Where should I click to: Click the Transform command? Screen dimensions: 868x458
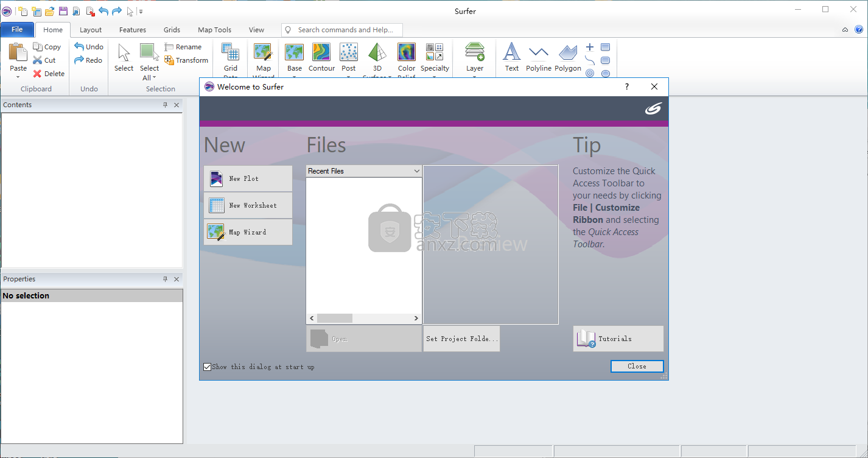(186, 60)
